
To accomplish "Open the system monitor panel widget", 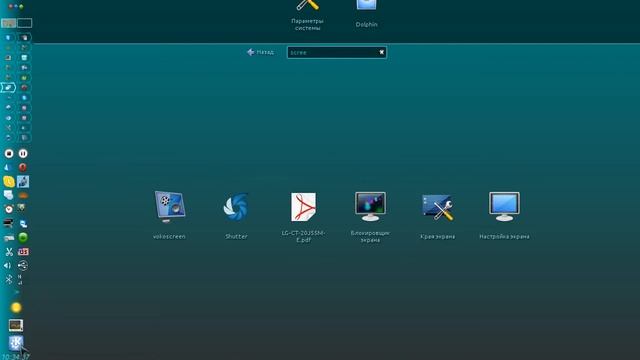I will (16, 325).
